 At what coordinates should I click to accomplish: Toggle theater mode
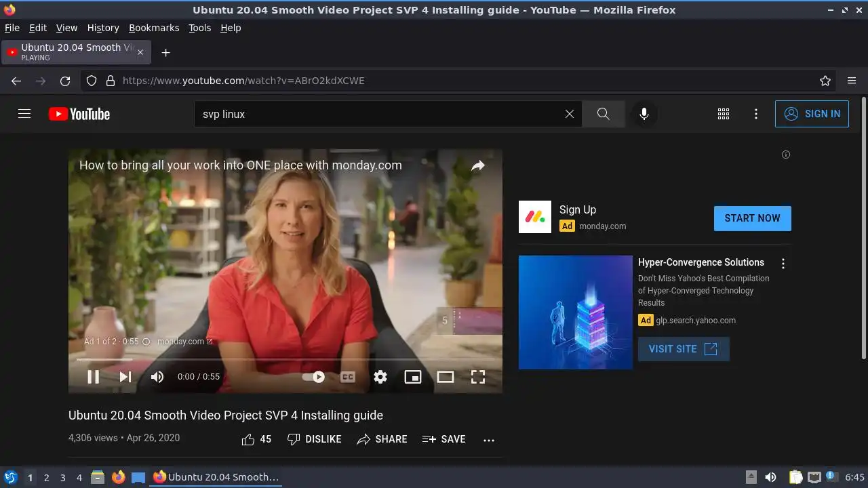coord(446,377)
